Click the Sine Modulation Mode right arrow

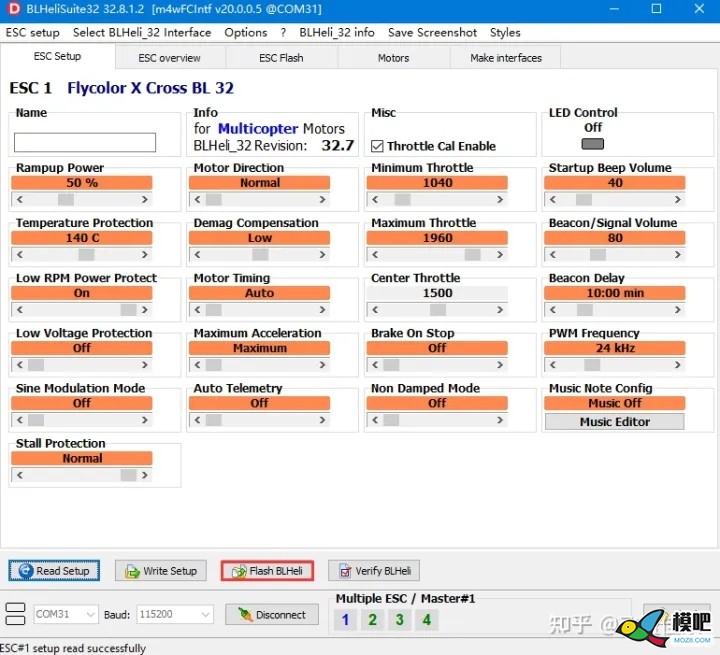click(145, 420)
